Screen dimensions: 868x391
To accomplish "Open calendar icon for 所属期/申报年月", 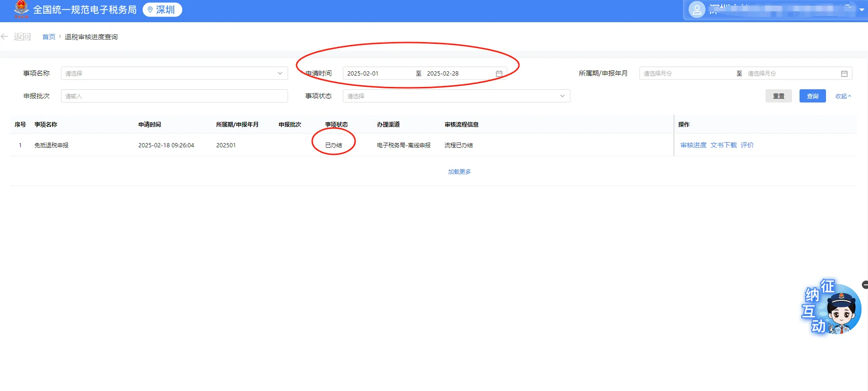I will 844,74.
